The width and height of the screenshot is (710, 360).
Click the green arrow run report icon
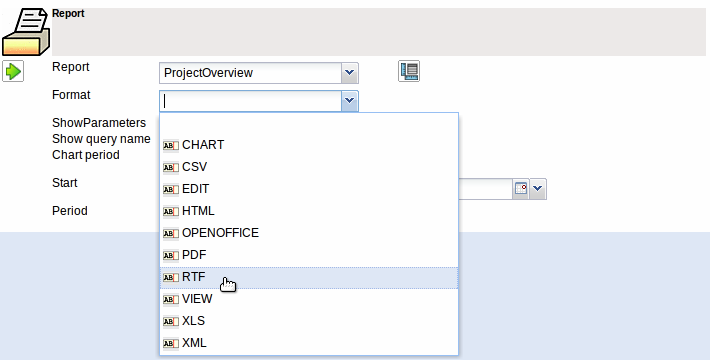tap(13, 72)
